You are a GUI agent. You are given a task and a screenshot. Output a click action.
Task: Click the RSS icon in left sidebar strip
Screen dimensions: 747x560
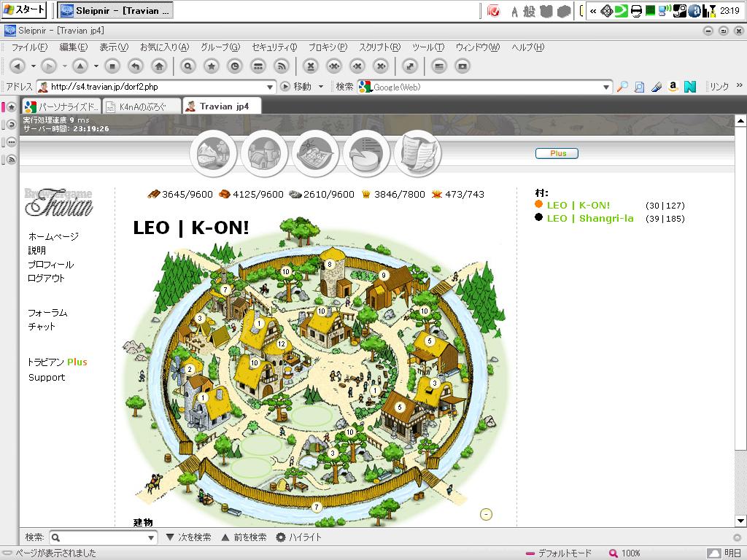pos(12,160)
